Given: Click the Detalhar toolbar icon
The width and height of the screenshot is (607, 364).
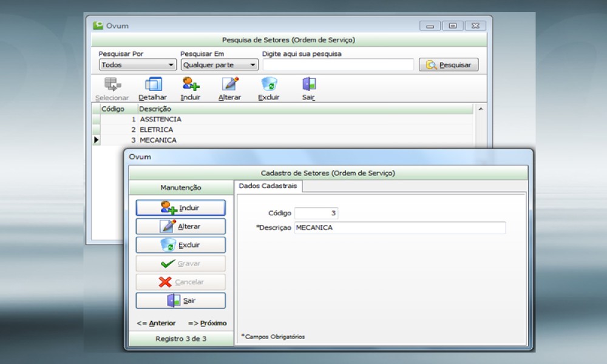Looking at the screenshot, I should coord(152,84).
